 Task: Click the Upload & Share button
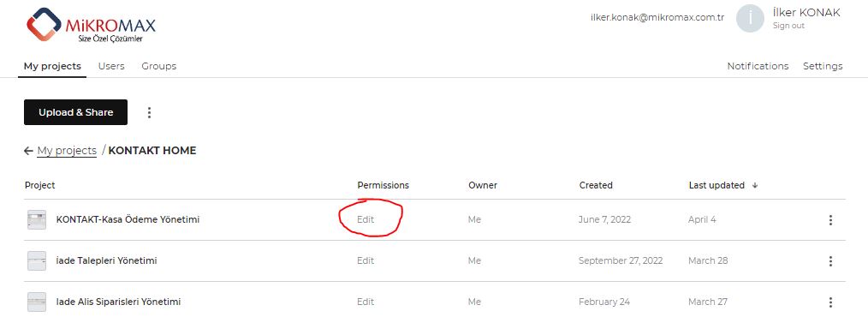pyautogui.click(x=76, y=112)
